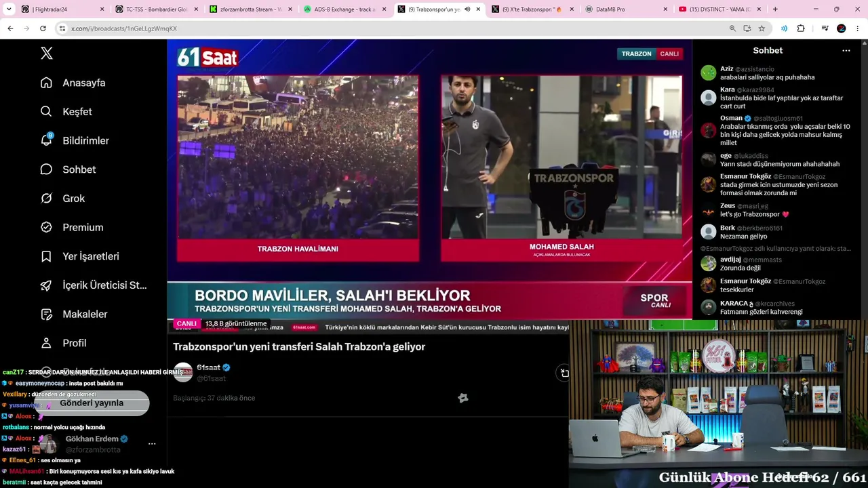
Task: Bookmark this page with the star icon
Action: (762, 28)
